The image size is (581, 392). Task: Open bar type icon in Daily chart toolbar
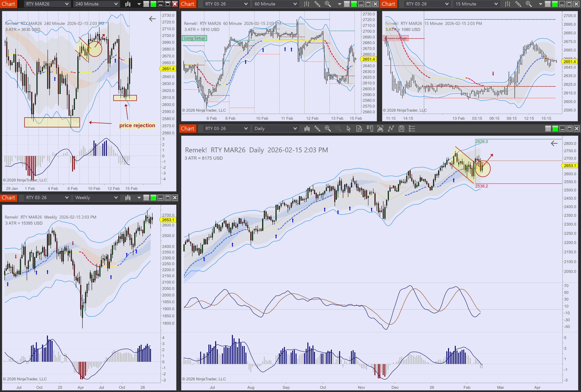click(307, 129)
